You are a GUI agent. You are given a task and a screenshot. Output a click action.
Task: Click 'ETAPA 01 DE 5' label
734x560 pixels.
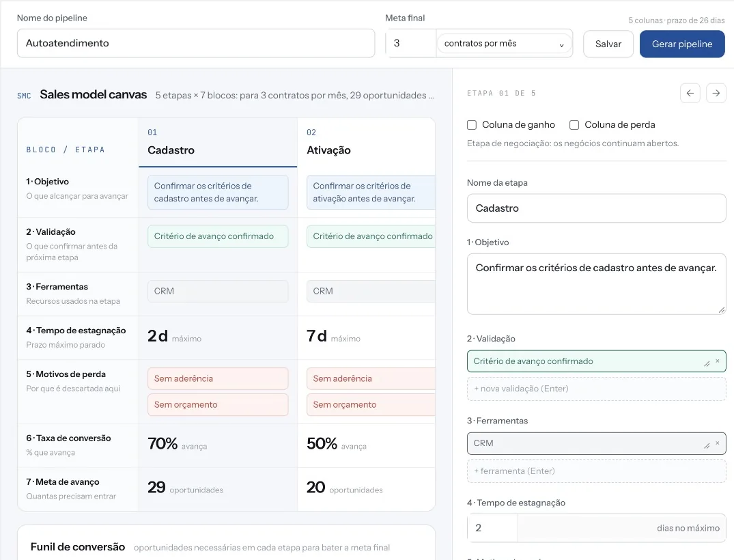click(x=501, y=93)
